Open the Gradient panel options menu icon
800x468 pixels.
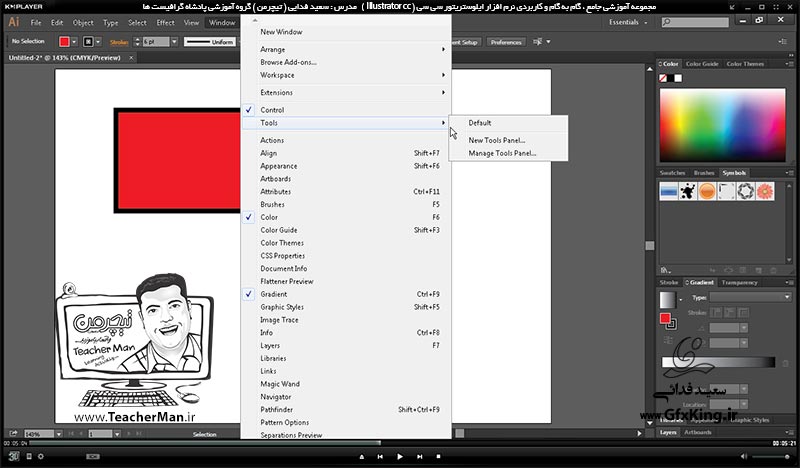(x=789, y=282)
